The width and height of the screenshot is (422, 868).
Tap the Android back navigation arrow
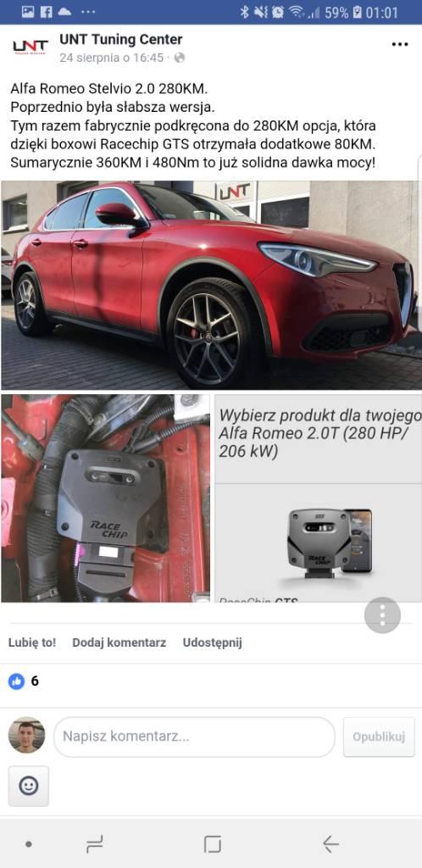pyautogui.click(x=330, y=844)
